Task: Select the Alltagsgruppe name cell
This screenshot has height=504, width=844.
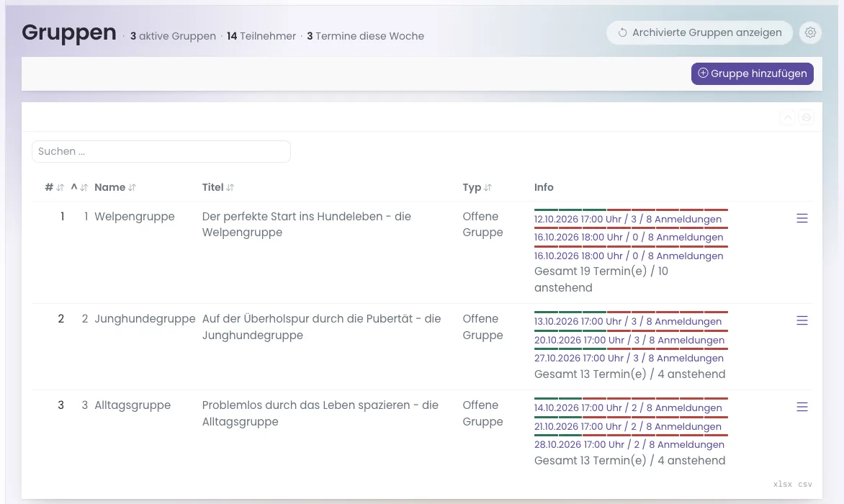Action: pos(133,405)
